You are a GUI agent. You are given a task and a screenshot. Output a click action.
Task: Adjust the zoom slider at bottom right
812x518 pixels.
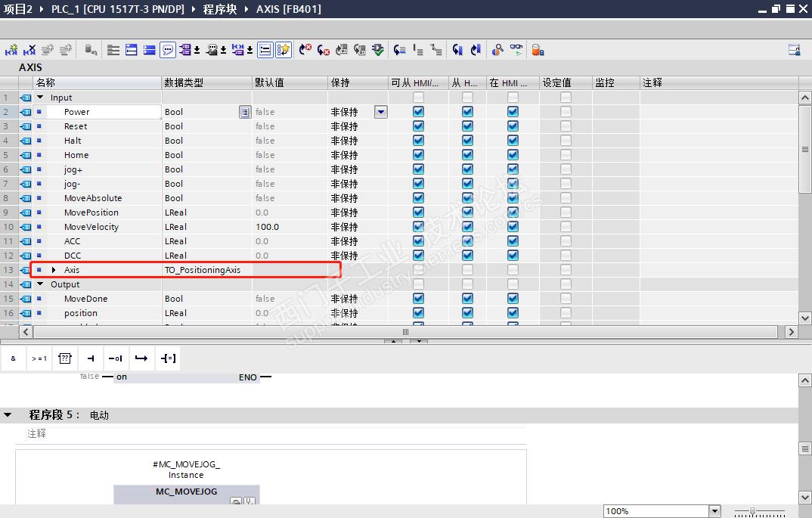coord(753,512)
